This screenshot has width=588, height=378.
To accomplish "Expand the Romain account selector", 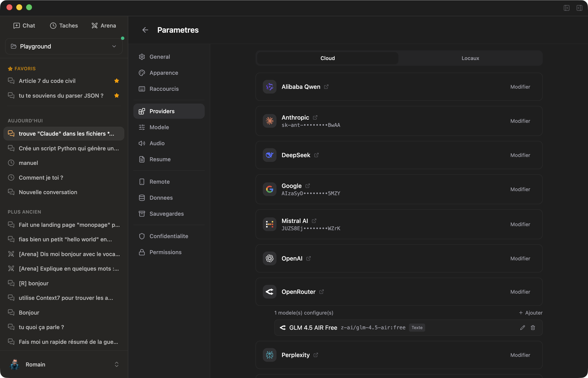I will point(117,364).
